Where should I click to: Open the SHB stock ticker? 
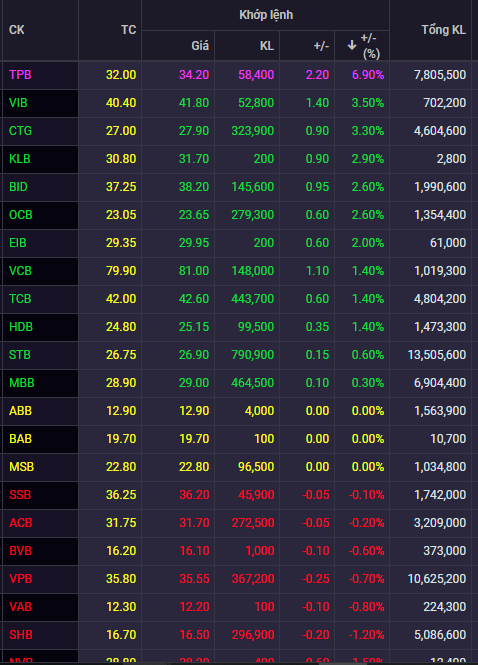[20, 634]
